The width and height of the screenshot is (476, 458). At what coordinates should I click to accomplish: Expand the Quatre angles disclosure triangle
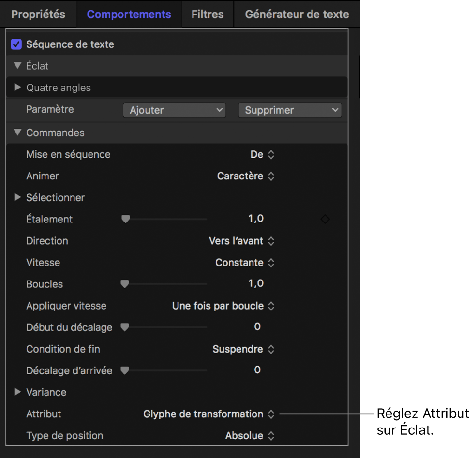pos(18,88)
